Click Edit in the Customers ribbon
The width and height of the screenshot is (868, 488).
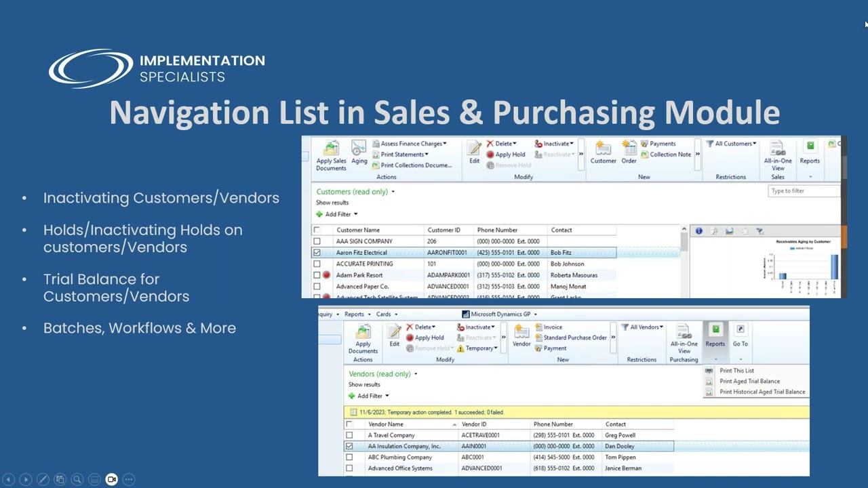pos(474,153)
